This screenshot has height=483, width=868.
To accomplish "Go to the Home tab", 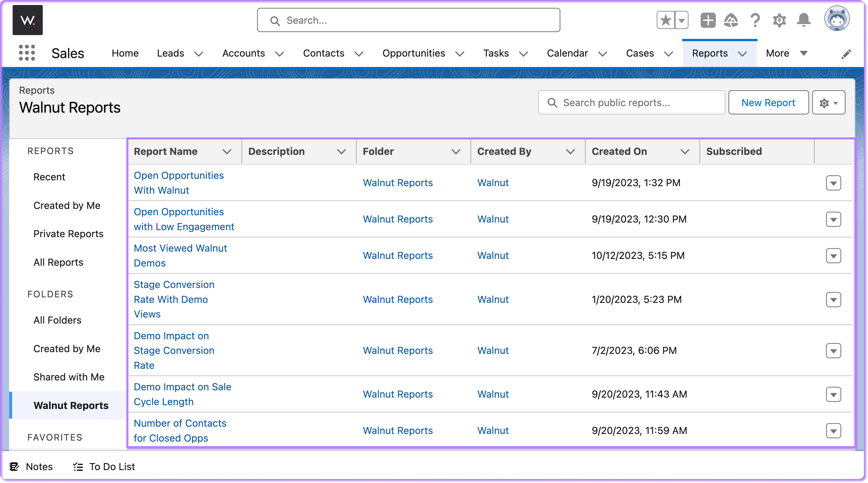I will point(125,53).
